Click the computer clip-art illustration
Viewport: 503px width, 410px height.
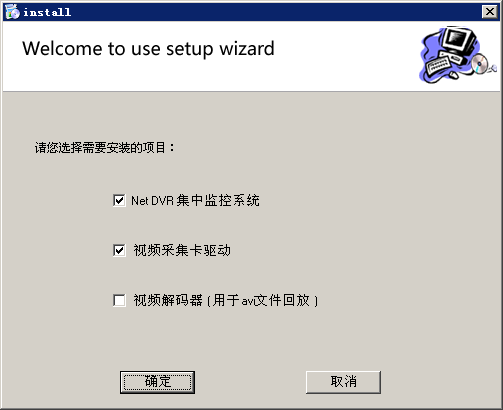(x=458, y=55)
